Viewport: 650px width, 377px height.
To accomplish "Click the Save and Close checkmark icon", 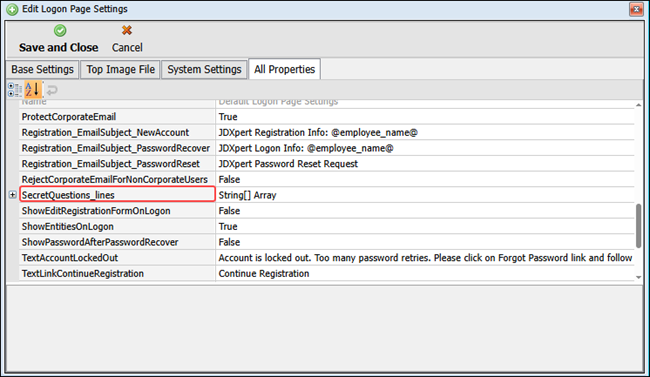I will point(60,30).
